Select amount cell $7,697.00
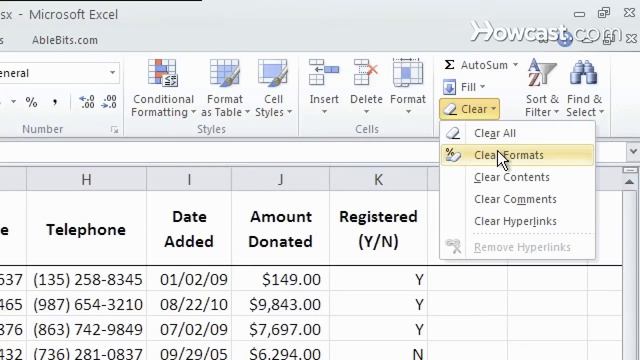The height and width of the screenshot is (360, 640). pos(280,329)
